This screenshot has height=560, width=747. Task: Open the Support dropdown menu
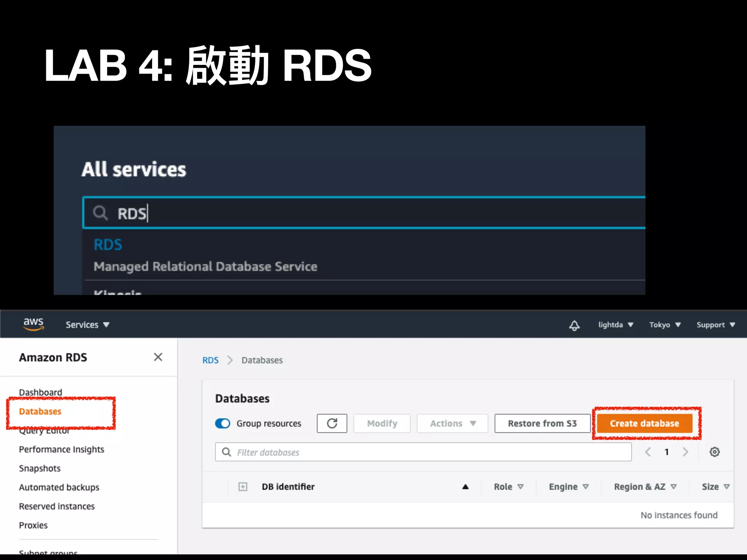click(716, 325)
